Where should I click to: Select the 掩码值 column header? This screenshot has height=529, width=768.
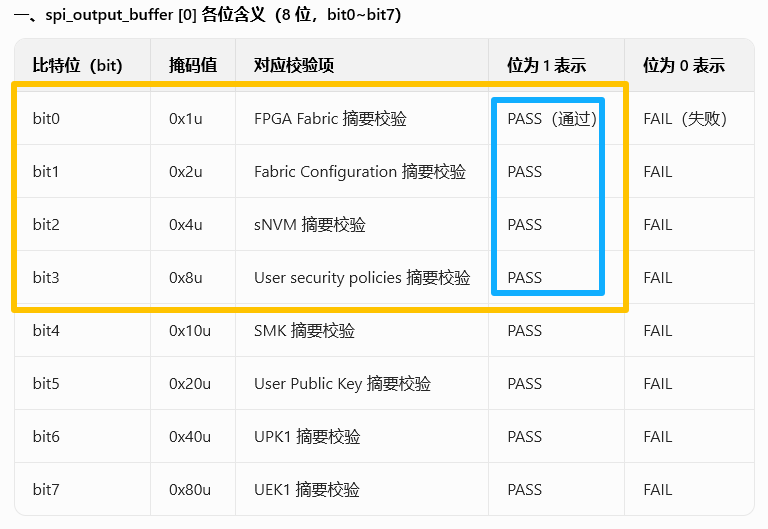193,65
